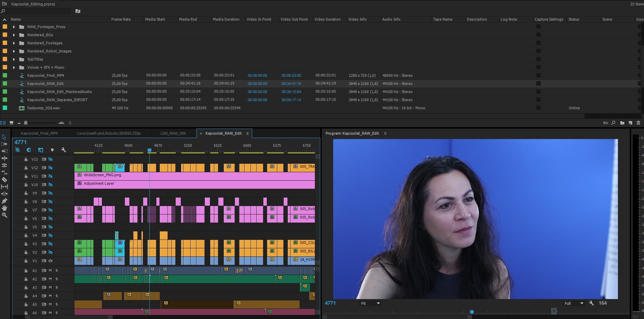
Task: Click the Add Marker icon in timeline
Action: pos(52,150)
